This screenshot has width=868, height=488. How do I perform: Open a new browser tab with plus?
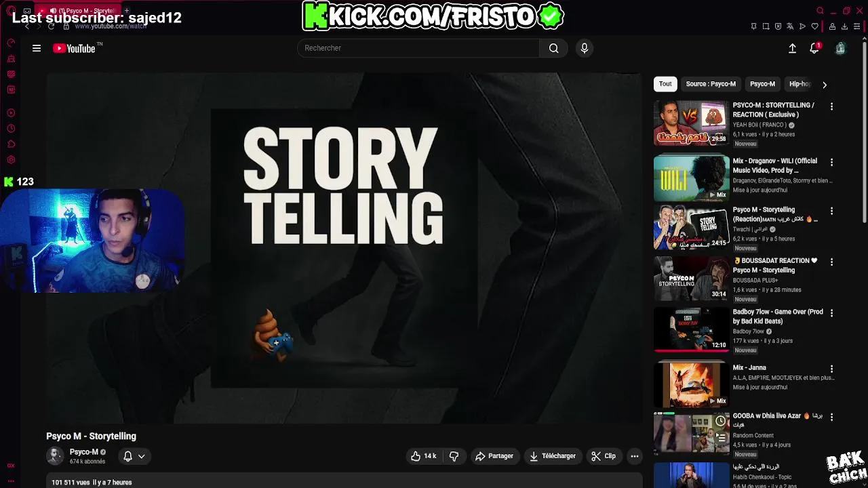(x=126, y=11)
